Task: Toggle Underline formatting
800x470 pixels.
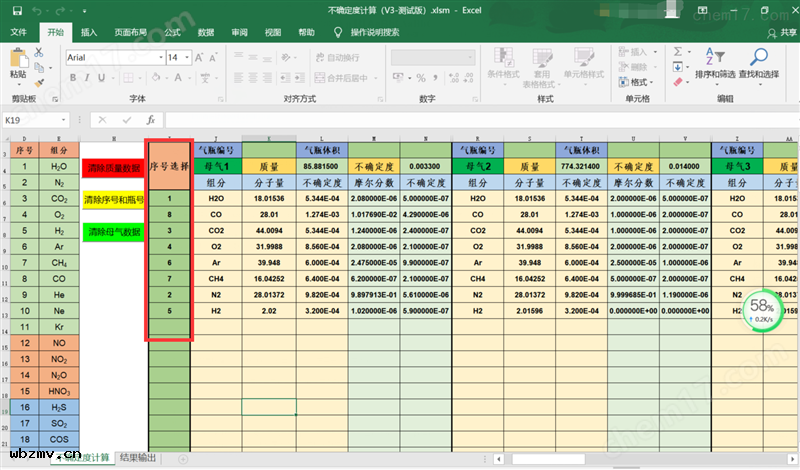Action: click(x=100, y=78)
